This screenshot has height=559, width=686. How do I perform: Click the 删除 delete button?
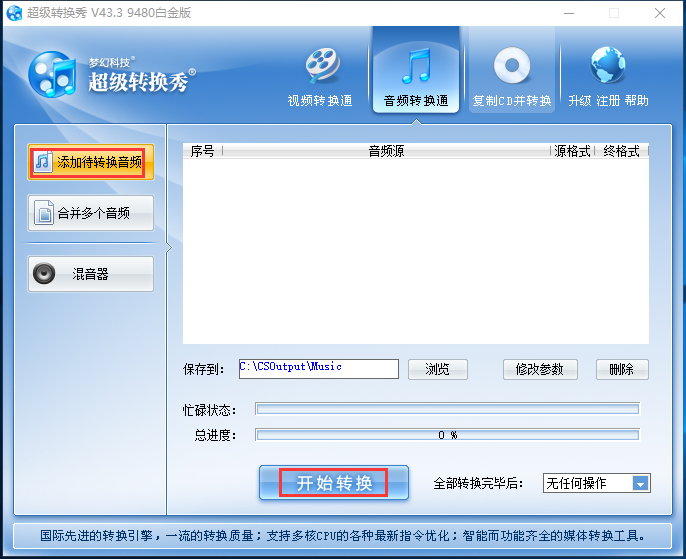(x=622, y=370)
